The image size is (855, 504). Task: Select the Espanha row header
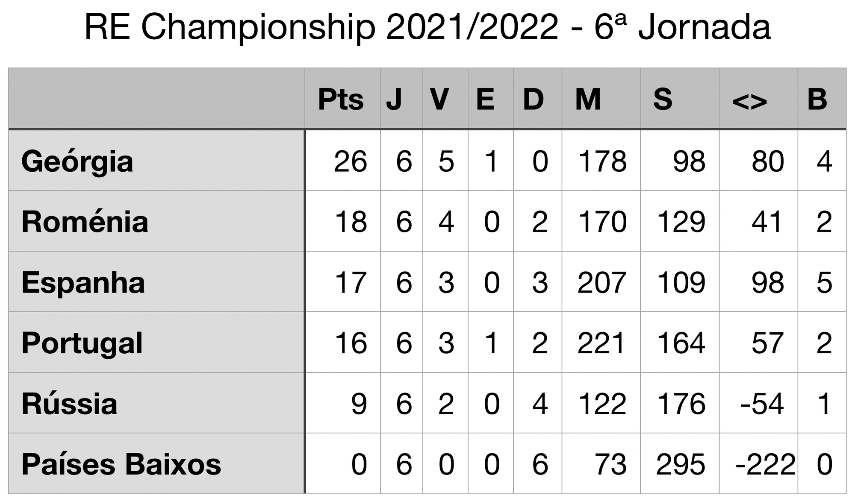[x=83, y=283]
